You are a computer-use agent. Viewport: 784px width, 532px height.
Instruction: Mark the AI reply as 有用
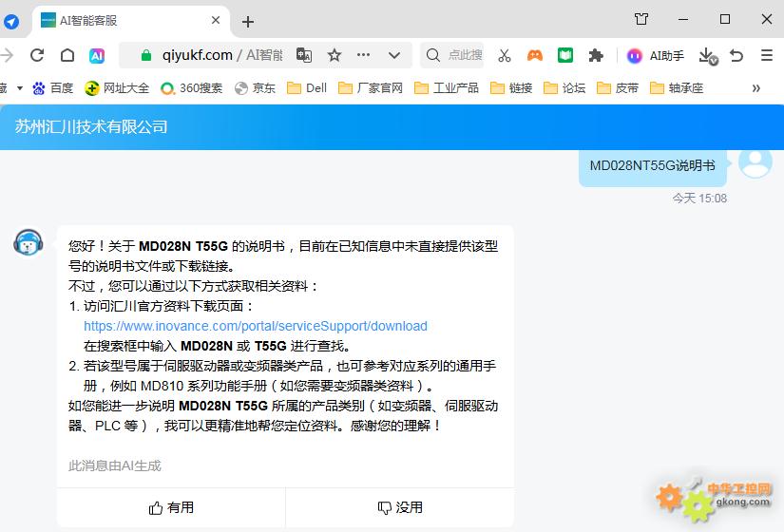[171, 508]
